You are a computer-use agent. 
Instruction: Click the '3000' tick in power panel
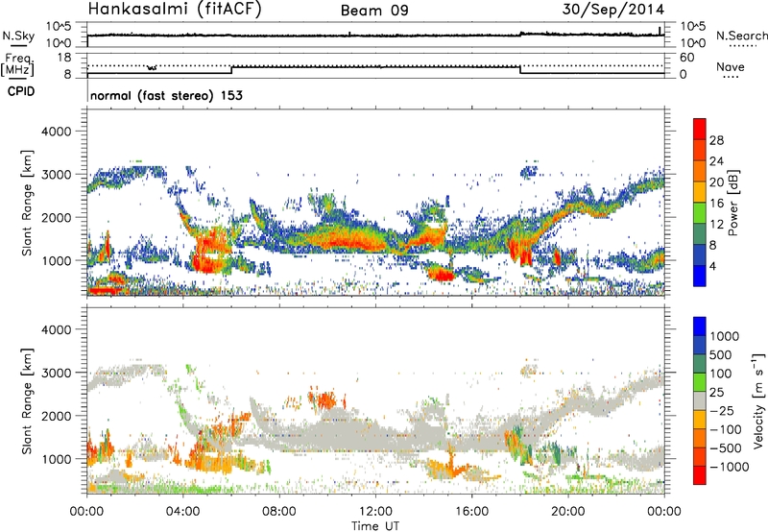click(56, 175)
